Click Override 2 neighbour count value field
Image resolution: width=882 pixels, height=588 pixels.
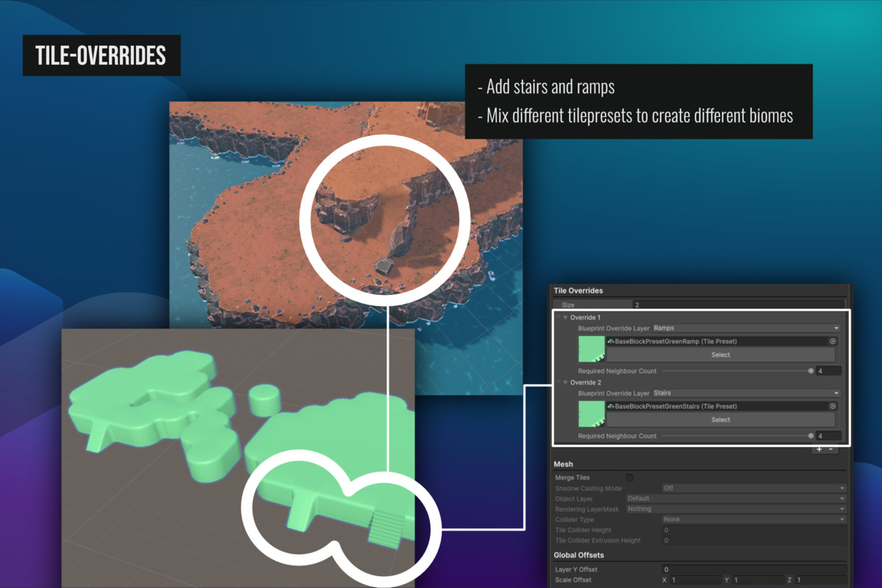tap(828, 436)
